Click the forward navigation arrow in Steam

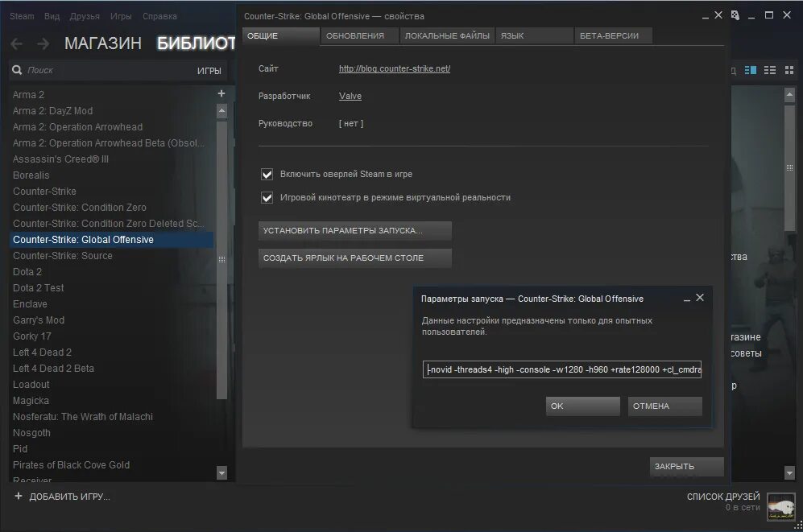click(x=43, y=44)
